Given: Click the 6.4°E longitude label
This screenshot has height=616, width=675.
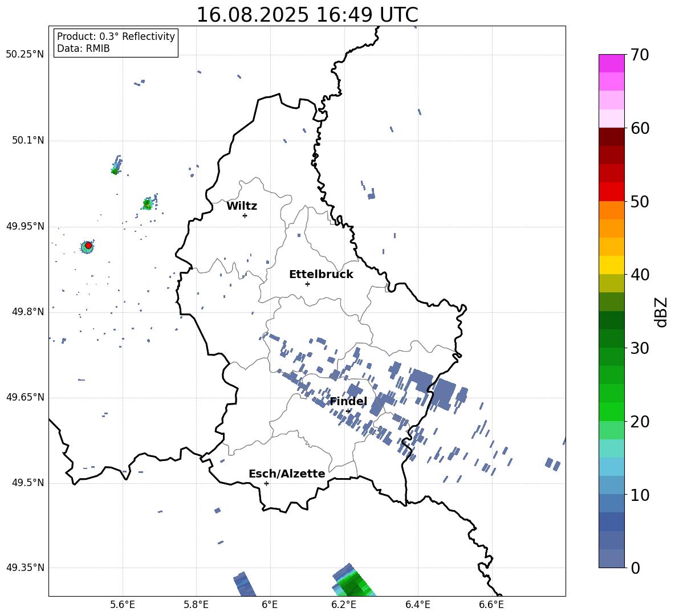Looking at the screenshot, I should click(417, 605).
